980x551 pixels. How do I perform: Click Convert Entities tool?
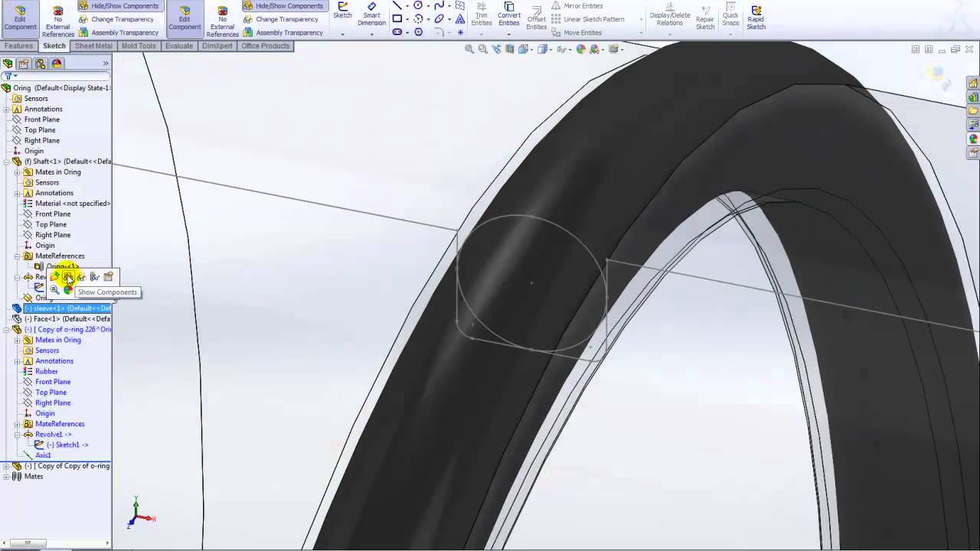click(x=509, y=15)
